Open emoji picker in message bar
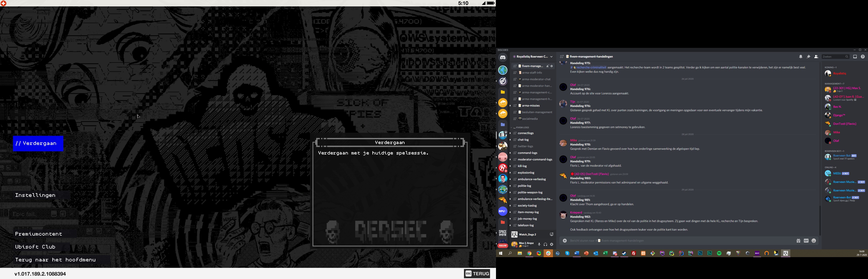Viewport: 868px width, 279px height. pyautogui.click(x=814, y=241)
